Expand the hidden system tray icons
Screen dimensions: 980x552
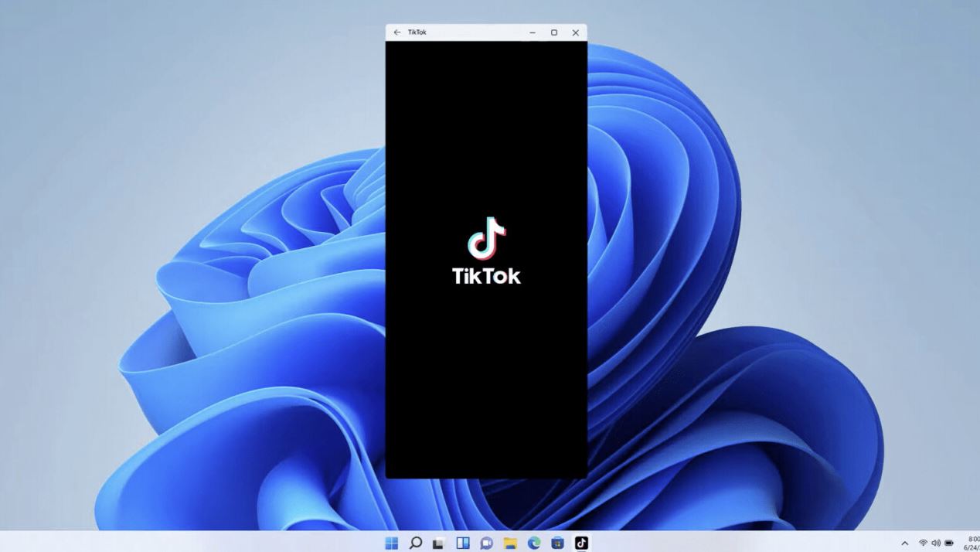click(x=905, y=543)
